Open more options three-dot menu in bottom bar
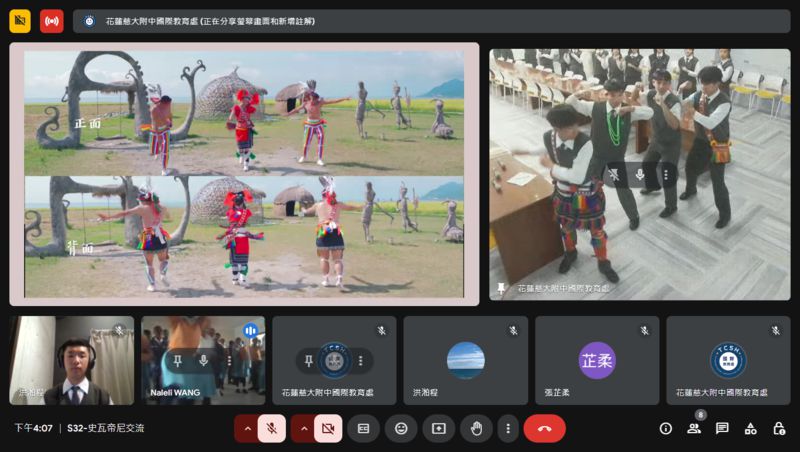The width and height of the screenshot is (800, 452). 508,428
